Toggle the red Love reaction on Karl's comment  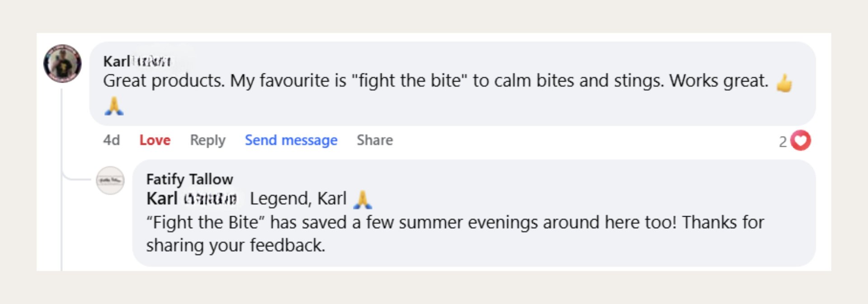(155, 140)
